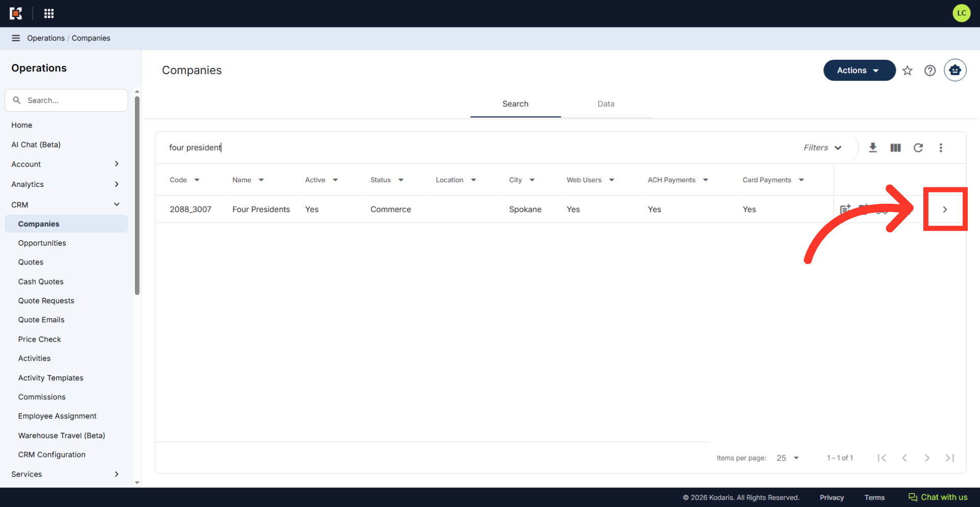Click the Kodaris logo icon
Screen dimensions: 980x507
tap(16, 13)
